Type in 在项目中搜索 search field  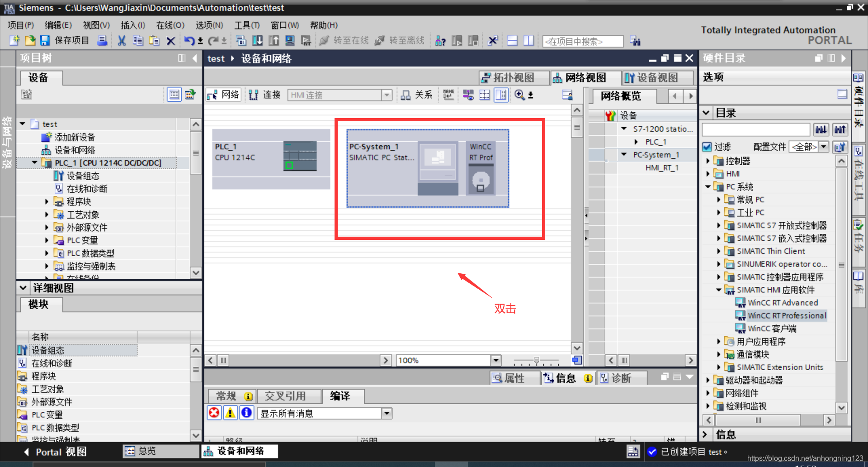click(x=583, y=42)
